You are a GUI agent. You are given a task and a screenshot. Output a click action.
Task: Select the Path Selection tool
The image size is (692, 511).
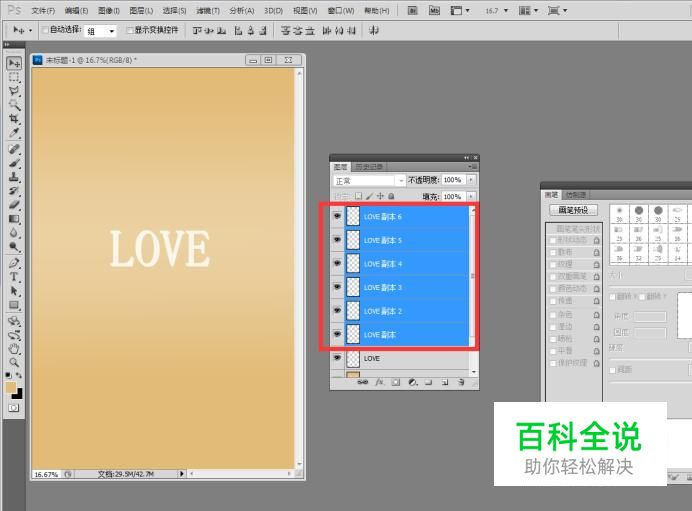pyautogui.click(x=14, y=291)
